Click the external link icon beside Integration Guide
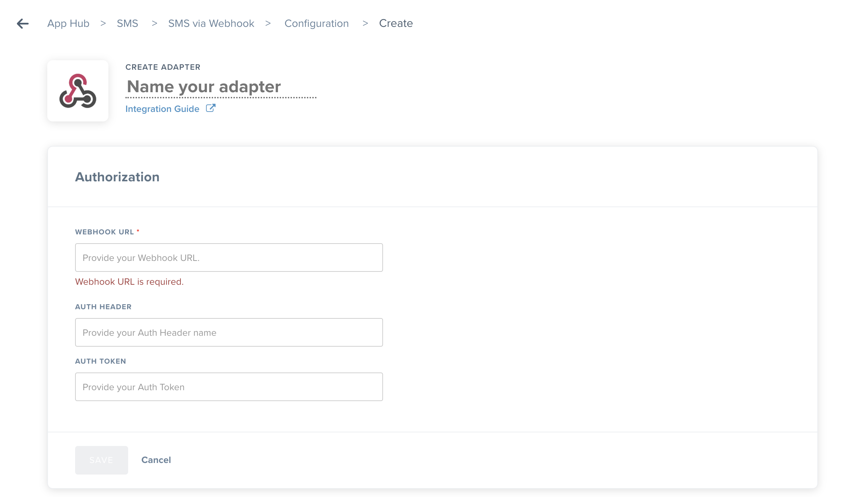The image size is (868, 497). (x=211, y=109)
